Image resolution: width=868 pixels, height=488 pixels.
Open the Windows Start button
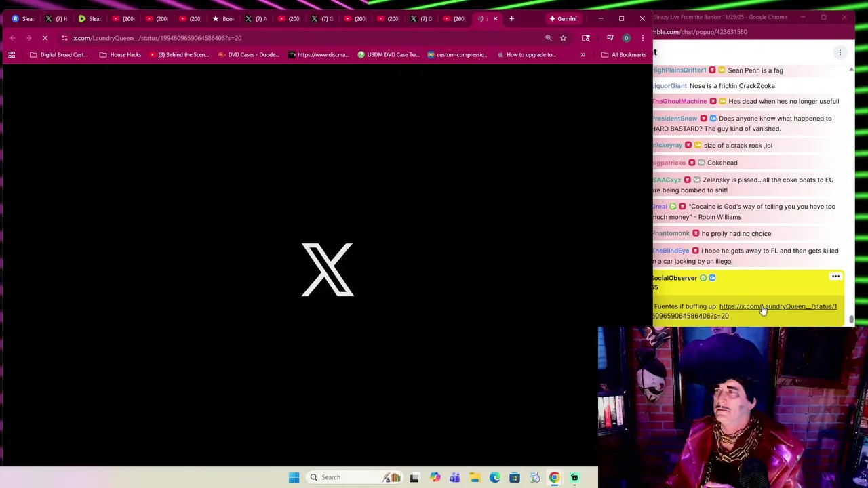click(x=294, y=477)
